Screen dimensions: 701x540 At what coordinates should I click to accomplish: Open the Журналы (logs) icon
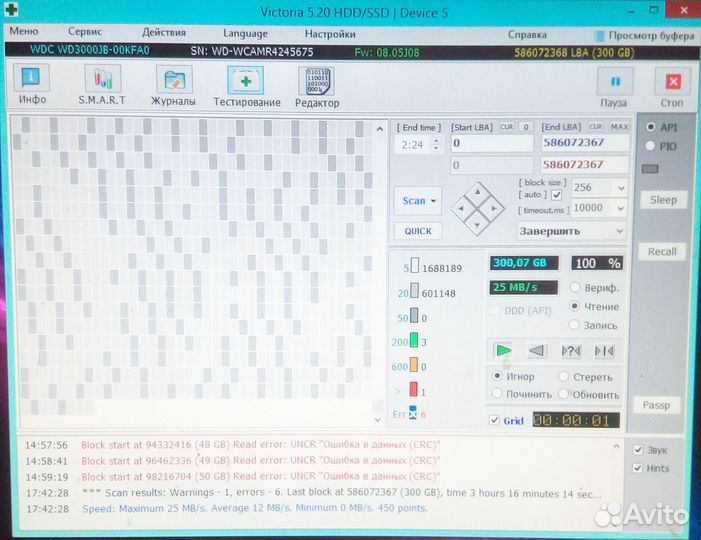pos(173,80)
